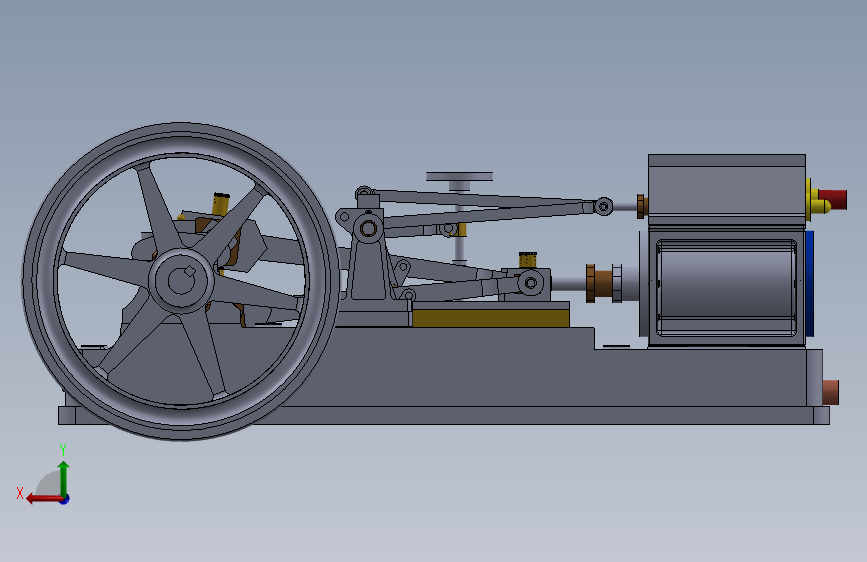The width and height of the screenshot is (867, 562).
Task: Select the round handwheel disc above linkage
Action: [459, 176]
